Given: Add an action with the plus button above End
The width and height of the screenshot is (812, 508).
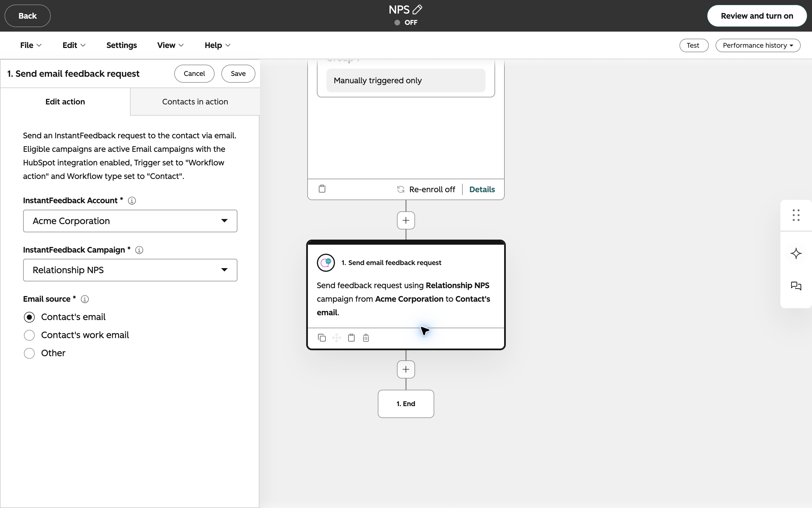Looking at the screenshot, I should (406, 370).
